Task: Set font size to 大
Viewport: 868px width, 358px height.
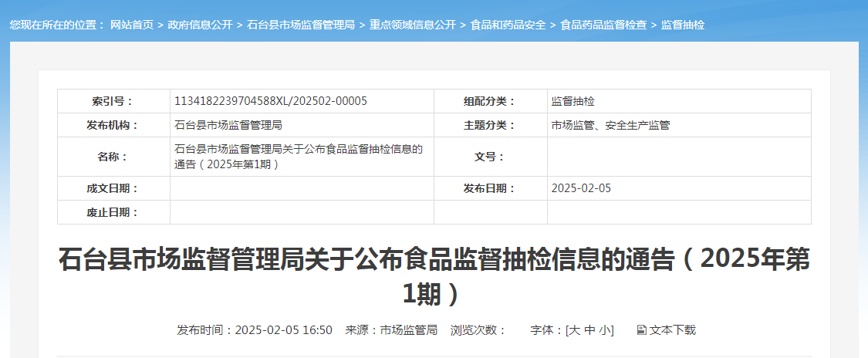Action: 575,330
